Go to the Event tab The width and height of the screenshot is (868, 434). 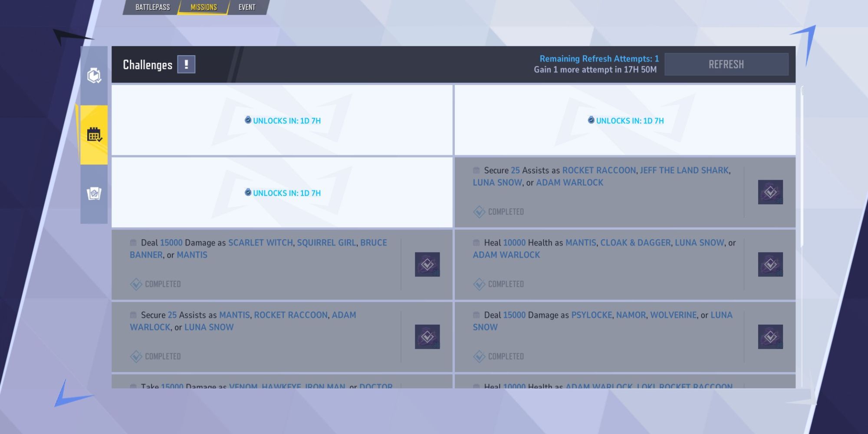(x=247, y=7)
